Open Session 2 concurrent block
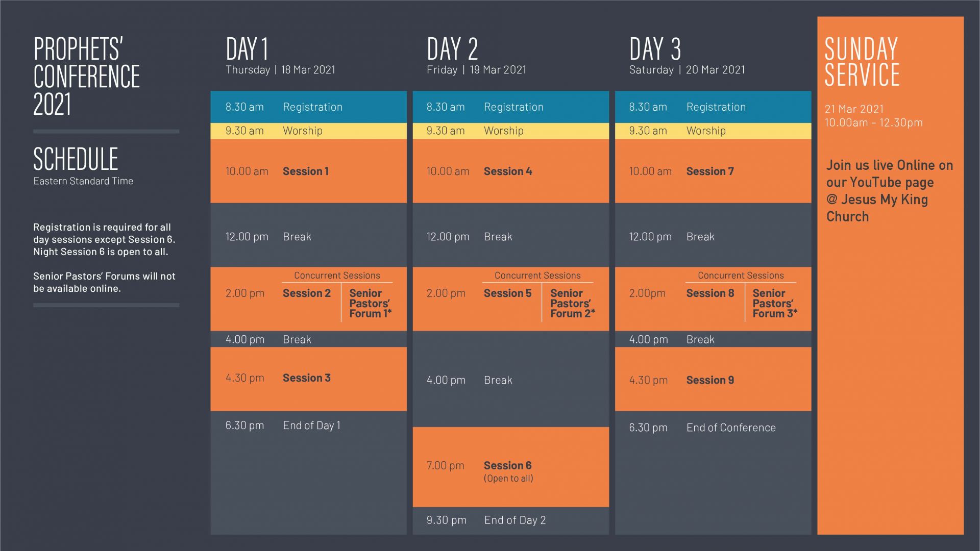Screen dimensions: 980x551 pos(307,293)
